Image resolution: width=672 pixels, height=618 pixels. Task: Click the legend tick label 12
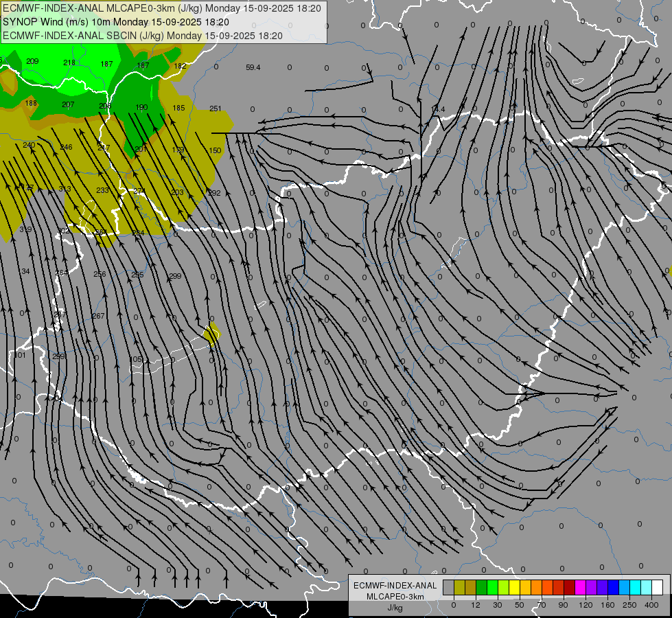tap(476, 605)
